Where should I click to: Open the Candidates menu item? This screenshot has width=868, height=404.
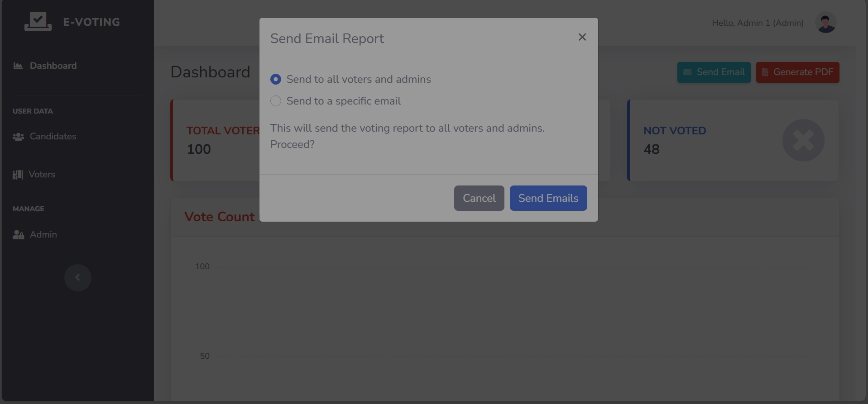(53, 137)
